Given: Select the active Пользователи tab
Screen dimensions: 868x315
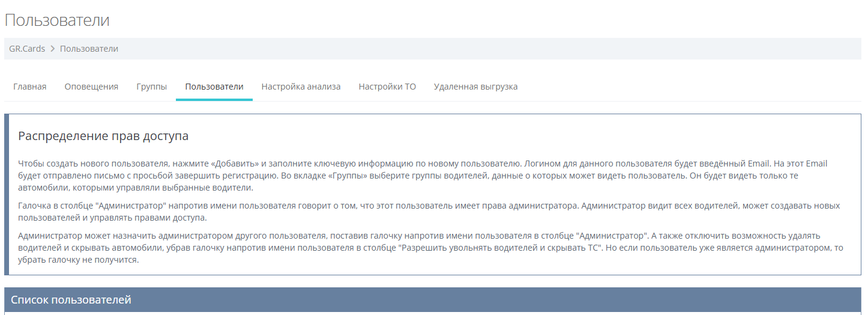Looking at the screenshot, I should point(214,87).
